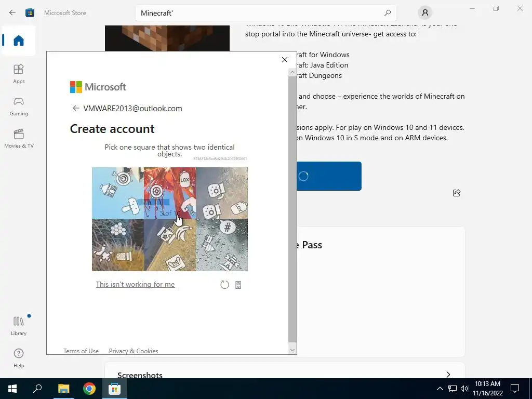Click the blue loading install button
This screenshot has width=532, height=399.
329,176
